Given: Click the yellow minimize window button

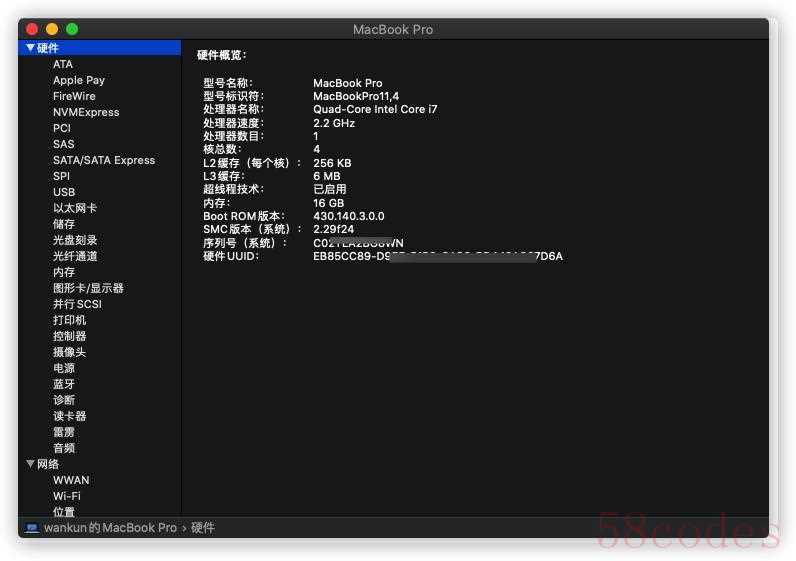Looking at the screenshot, I should coord(52,29).
